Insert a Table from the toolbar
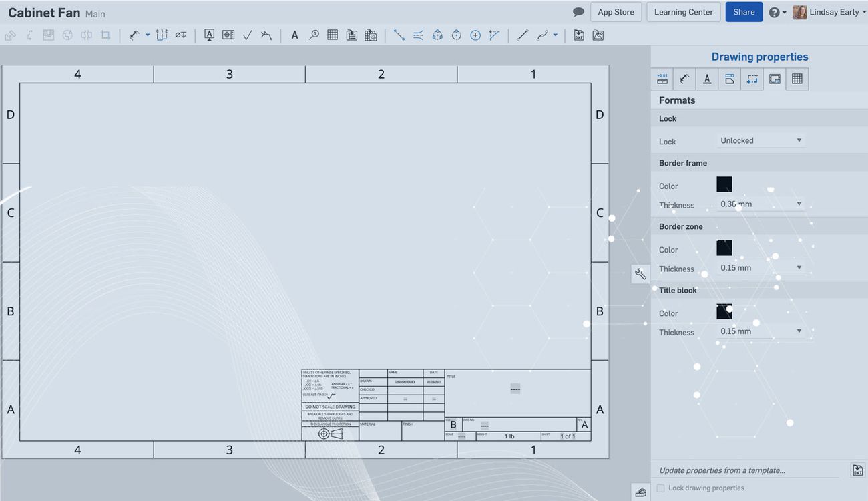The height and width of the screenshot is (501, 868). (x=332, y=35)
